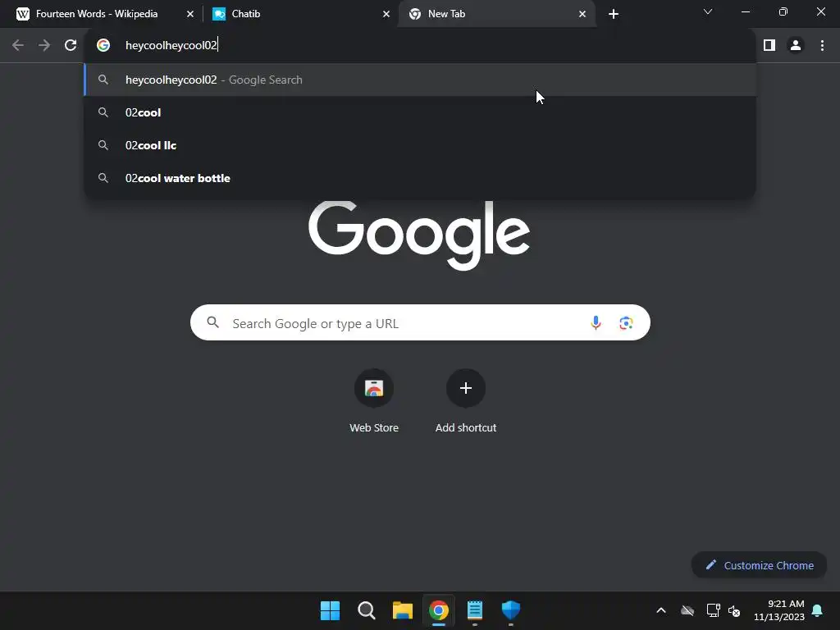840x630 pixels.
Task: Close the Chatib tab
Action: pos(386,14)
